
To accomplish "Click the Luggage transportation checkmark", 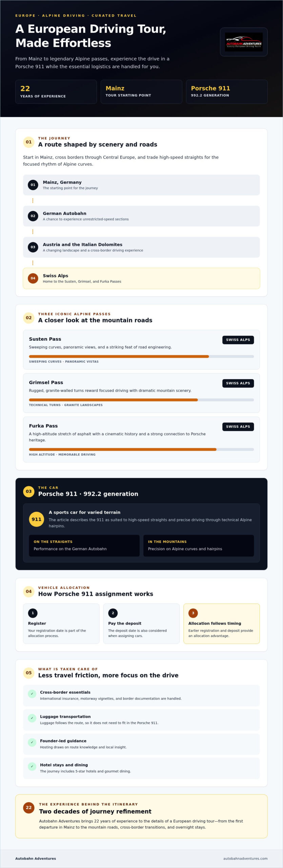I will click(x=32, y=718).
